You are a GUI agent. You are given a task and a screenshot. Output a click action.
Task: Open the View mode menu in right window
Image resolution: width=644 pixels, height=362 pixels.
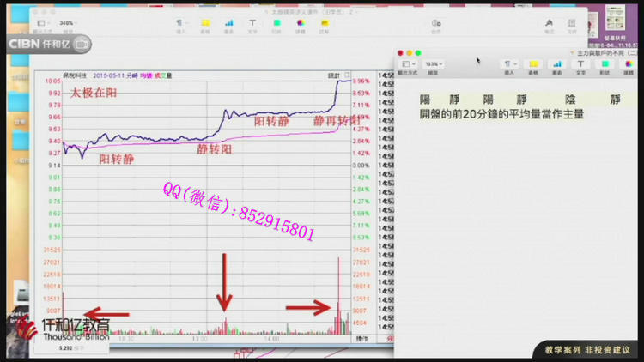[x=407, y=64]
